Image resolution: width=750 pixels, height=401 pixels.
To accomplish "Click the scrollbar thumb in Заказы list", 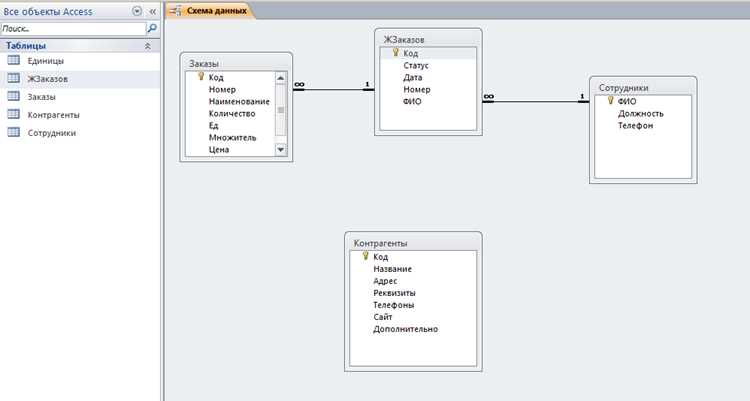I will (281, 111).
